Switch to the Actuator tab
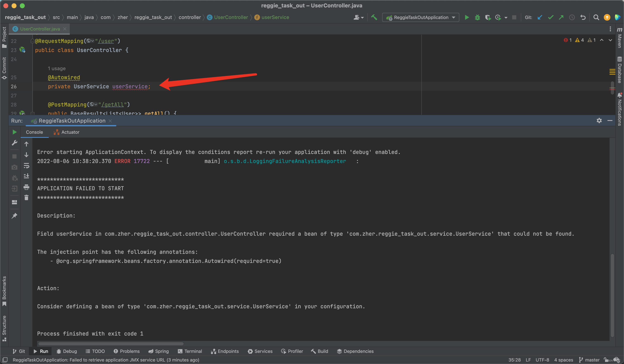The image size is (624, 364). [x=70, y=132]
